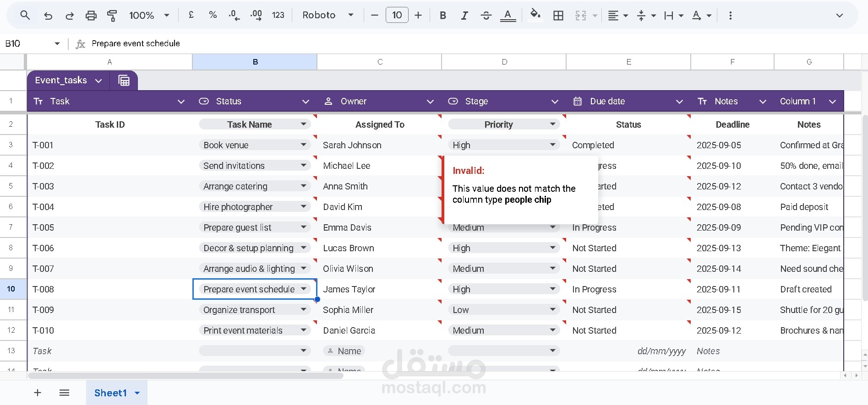The height and width of the screenshot is (405, 868).
Task: Open the fill color picker
Action: 535,15
